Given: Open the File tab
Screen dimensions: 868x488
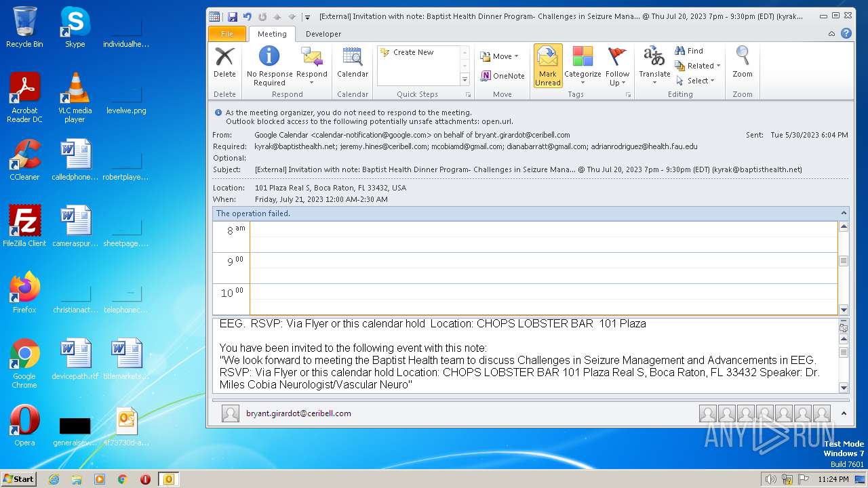Looking at the screenshot, I should [227, 34].
